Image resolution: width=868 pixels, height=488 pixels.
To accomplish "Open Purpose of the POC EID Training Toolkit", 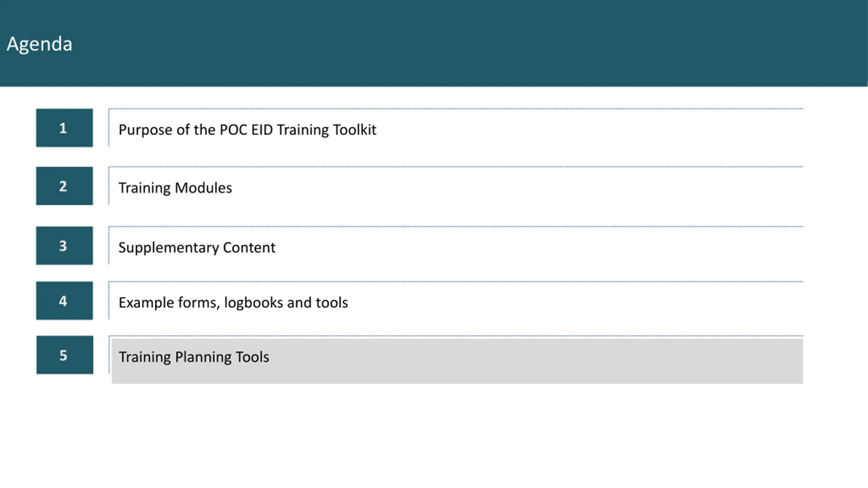I will click(247, 130).
